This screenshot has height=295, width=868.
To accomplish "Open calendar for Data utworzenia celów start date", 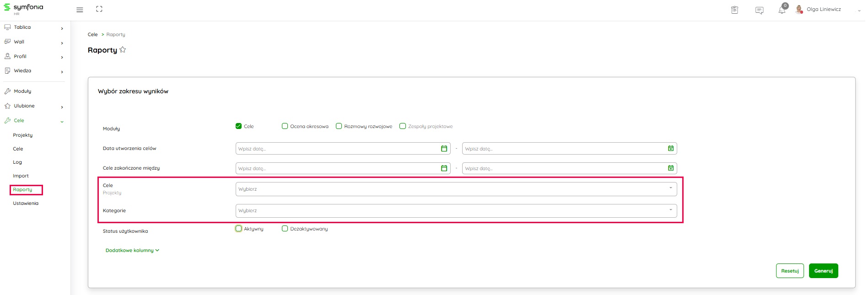I will pos(443,149).
